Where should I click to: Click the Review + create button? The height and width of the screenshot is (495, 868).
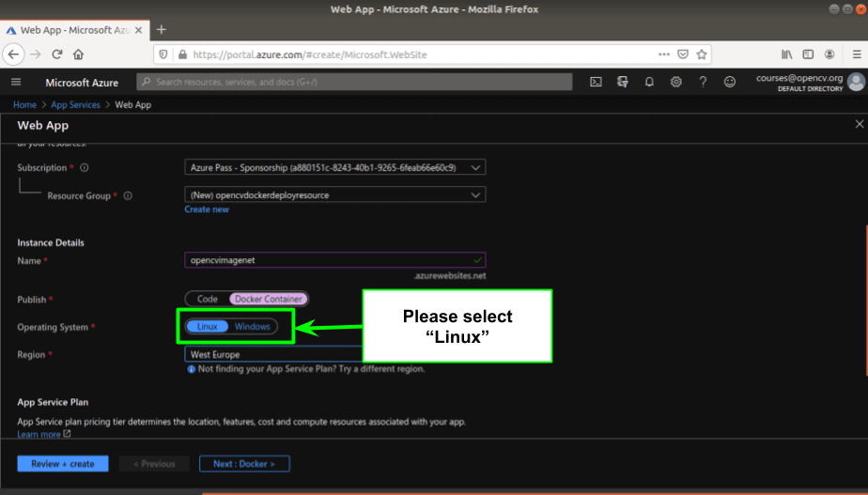pos(63,464)
